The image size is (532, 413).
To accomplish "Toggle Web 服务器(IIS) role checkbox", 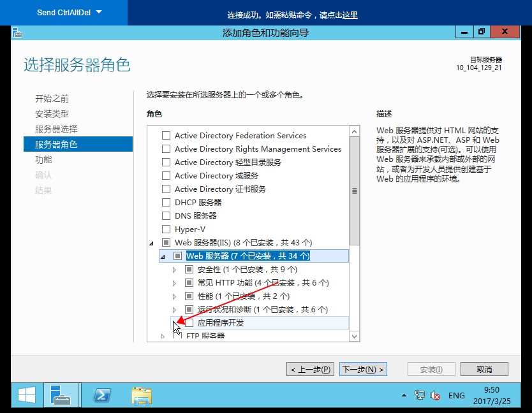I will click(166, 243).
